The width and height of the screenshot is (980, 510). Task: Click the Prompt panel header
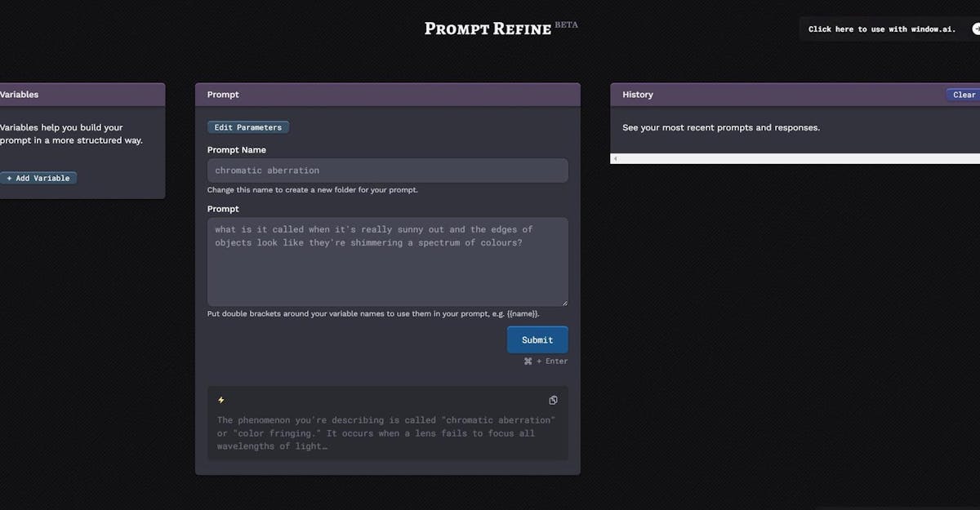[388, 95]
